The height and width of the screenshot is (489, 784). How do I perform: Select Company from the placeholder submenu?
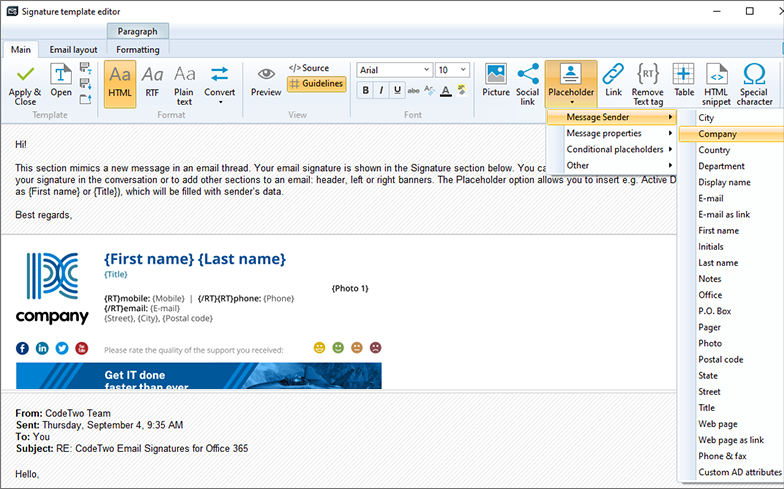[x=718, y=134]
